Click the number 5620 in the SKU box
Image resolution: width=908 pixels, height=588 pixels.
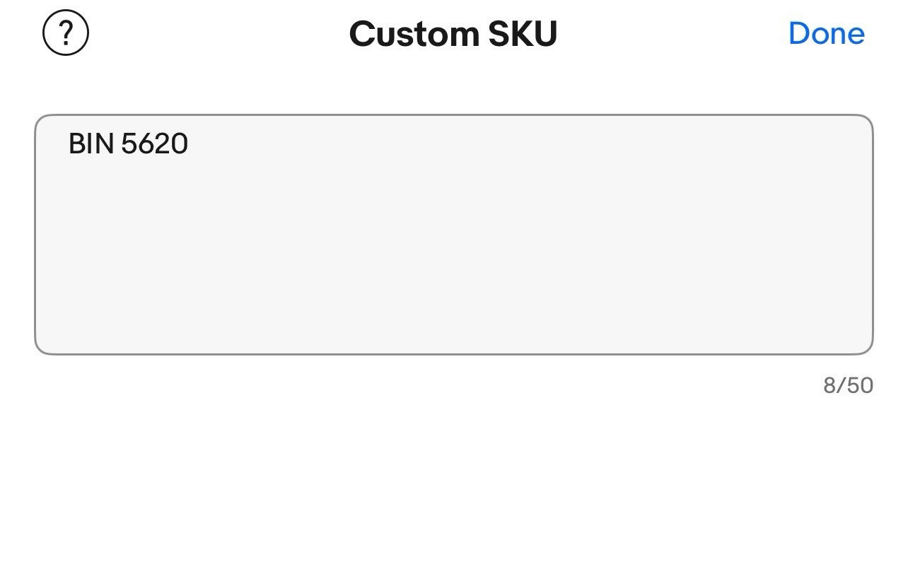point(155,144)
